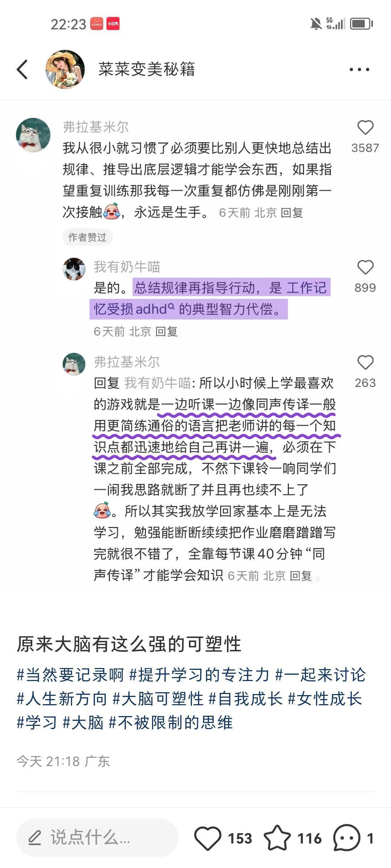
Task: Open comments via the speech bubble icon
Action: (x=346, y=838)
